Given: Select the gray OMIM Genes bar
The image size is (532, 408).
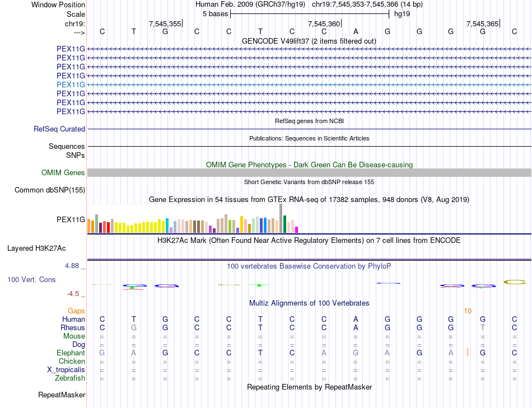Looking at the screenshot, I should tap(309, 172).
